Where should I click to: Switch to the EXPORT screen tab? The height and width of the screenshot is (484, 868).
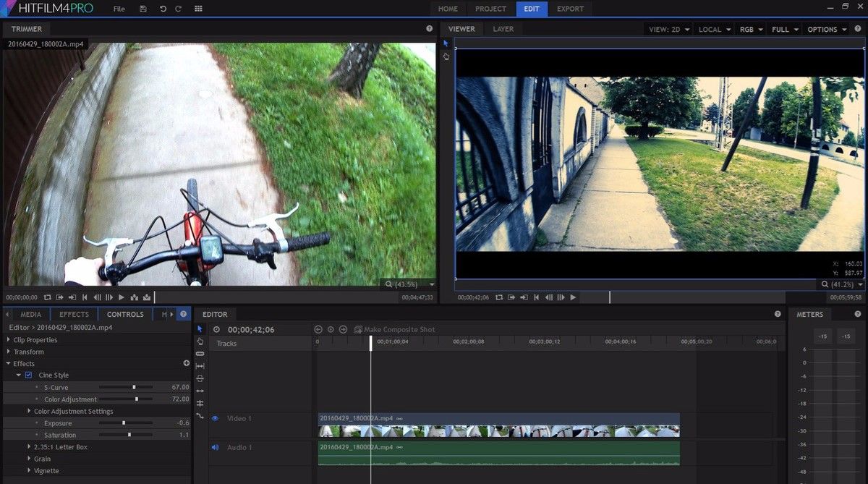tap(570, 9)
